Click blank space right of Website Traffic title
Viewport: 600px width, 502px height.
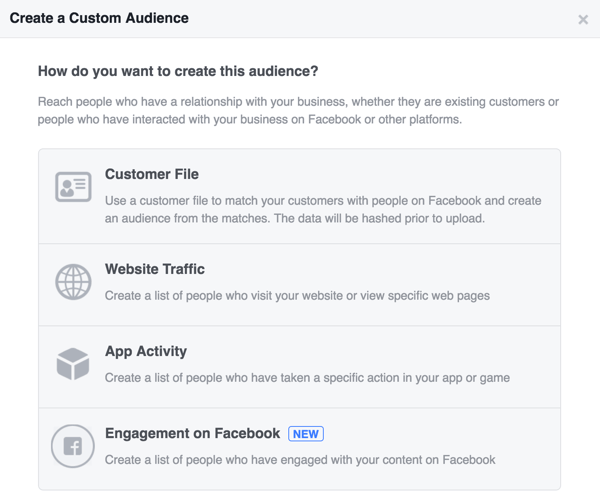tap(400, 269)
